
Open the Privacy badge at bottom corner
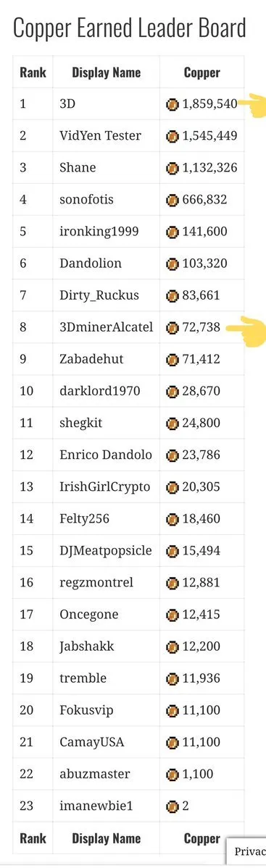click(x=247, y=851)
